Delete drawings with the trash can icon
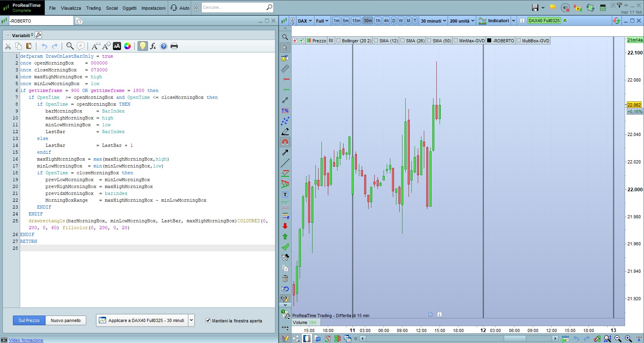Screen dimensions: 644x343 tap(285, 278)
